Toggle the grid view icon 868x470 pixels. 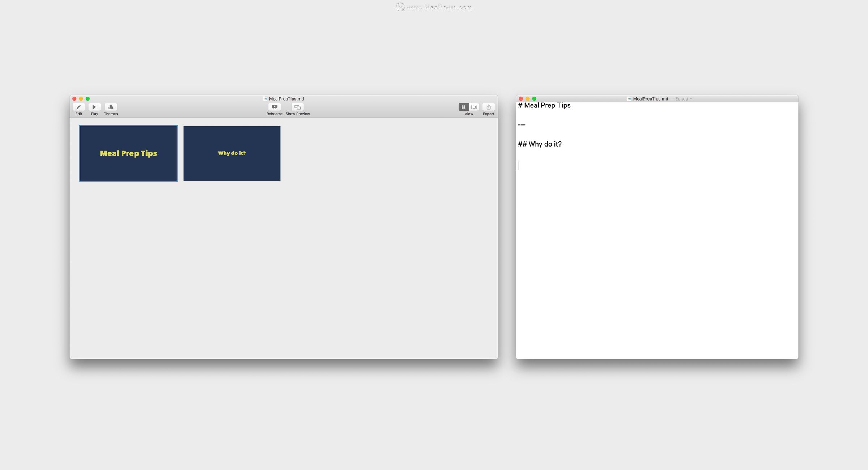point(464,106)
